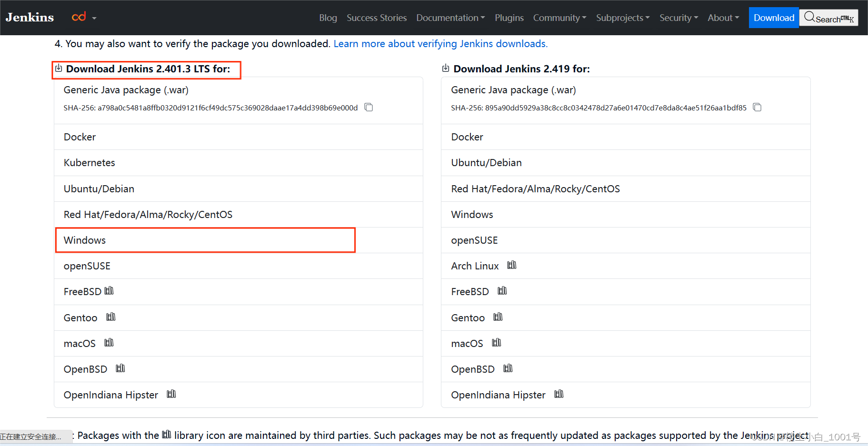Click library icon beside LTS FreeBSD
This screenshot has width=868, height=446.
click(109, 291)
